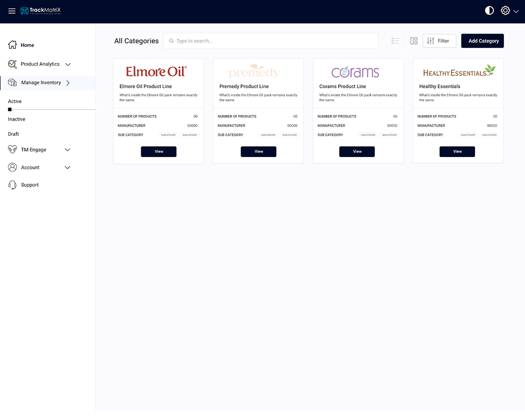Click the Account user icon
Viewport: 525px width, 420px height.
tap(13, 167)
